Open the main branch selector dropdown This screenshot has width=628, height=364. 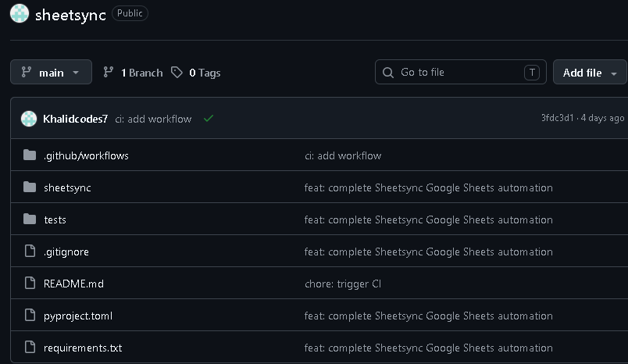pyautogui.click(x=51, y=72)
